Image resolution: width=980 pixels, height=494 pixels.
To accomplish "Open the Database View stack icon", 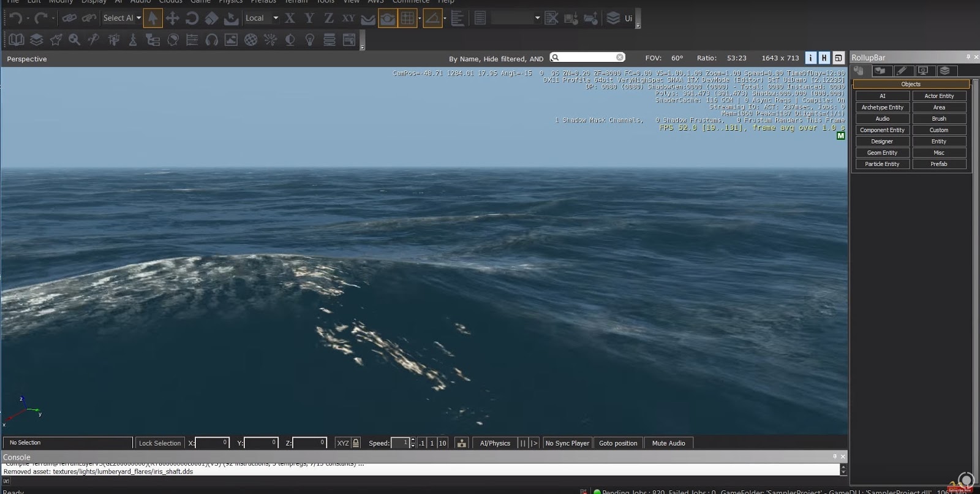I will point(330,40).
